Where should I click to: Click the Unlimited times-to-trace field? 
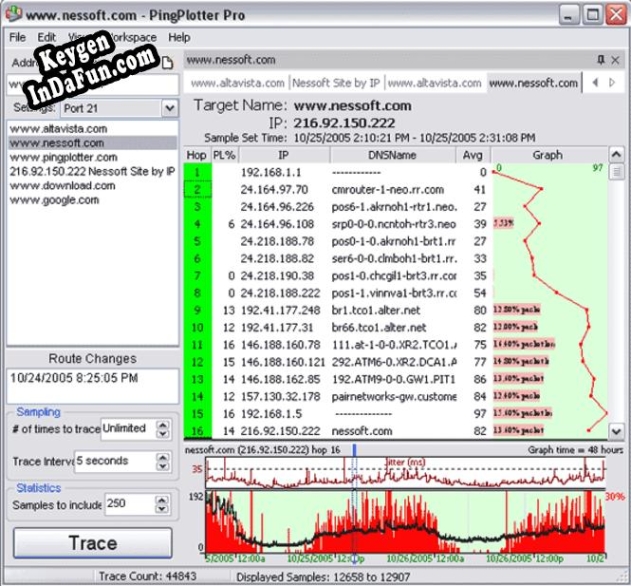tap(128, 429)
